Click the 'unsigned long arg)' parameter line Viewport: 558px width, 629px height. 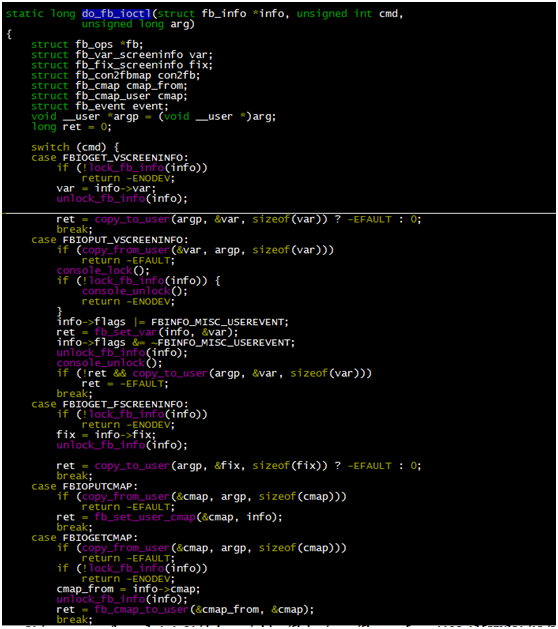tap(138, 24)
